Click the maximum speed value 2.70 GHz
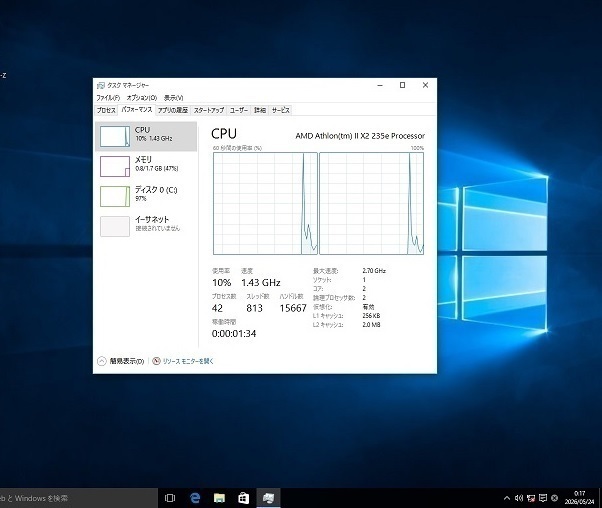The width and height of the screenshot is (602, 508). (374, 271)
